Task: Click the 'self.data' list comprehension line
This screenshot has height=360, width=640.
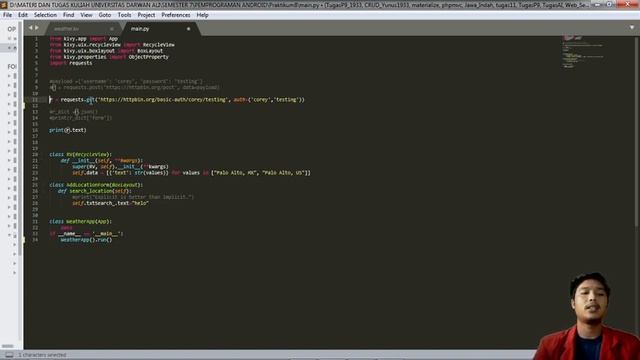Action: point(191,173)
